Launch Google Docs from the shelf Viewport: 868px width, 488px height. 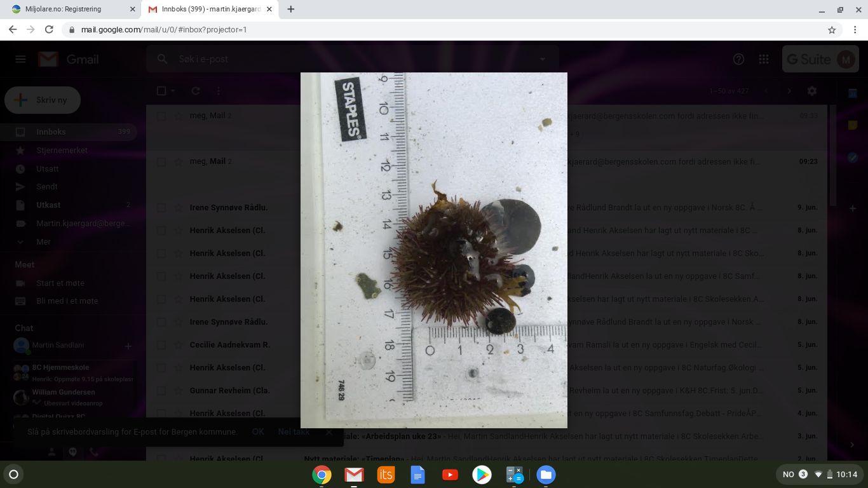click(417, 475)
